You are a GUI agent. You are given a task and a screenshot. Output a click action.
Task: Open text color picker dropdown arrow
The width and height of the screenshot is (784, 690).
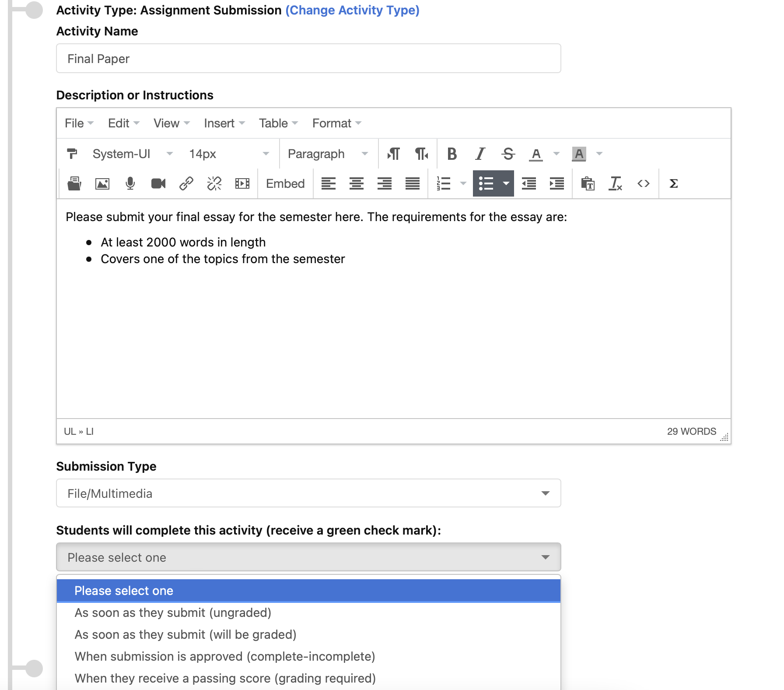click(x=556, y=154)
